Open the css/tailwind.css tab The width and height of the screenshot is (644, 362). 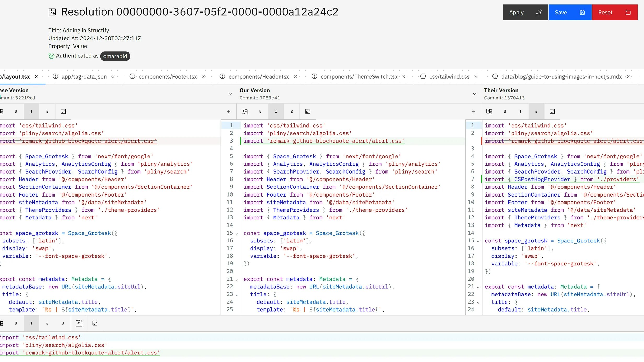(449, 76)
